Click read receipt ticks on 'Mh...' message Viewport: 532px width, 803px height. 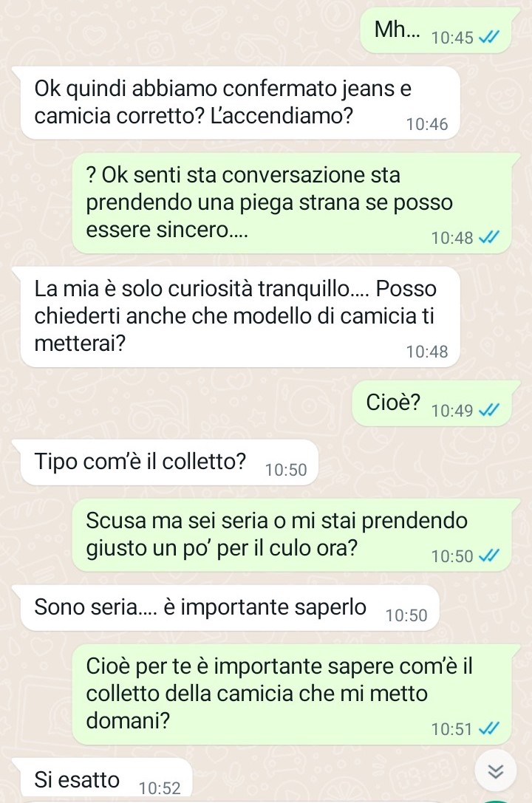488,38
